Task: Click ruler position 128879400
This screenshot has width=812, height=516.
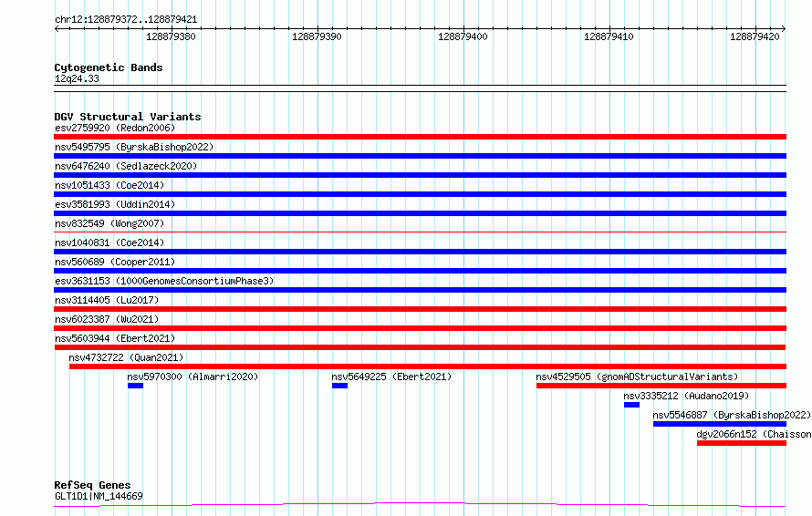Action: click(x=463, y=36)
